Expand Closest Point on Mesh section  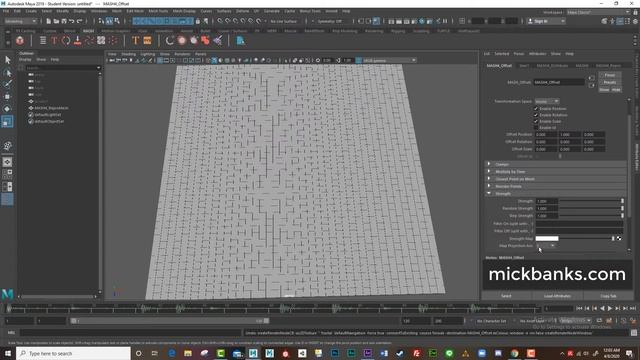(555, 179)
